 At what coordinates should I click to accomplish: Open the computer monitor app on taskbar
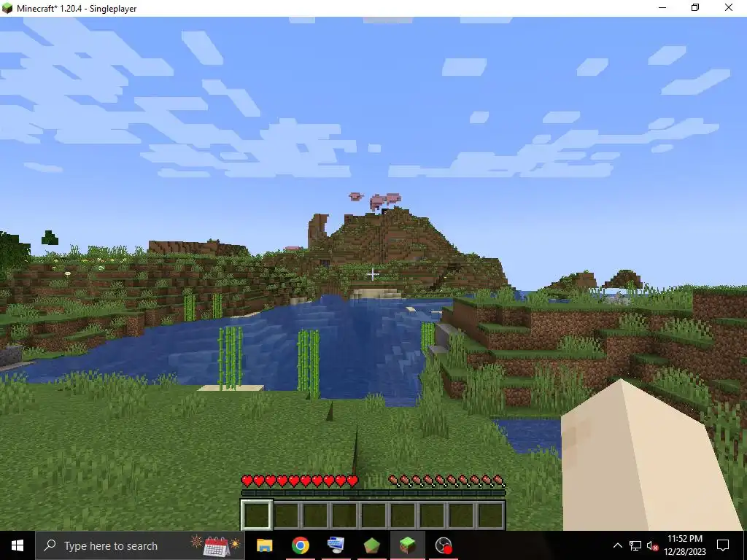pyautogui.click(x=336, y=545)
